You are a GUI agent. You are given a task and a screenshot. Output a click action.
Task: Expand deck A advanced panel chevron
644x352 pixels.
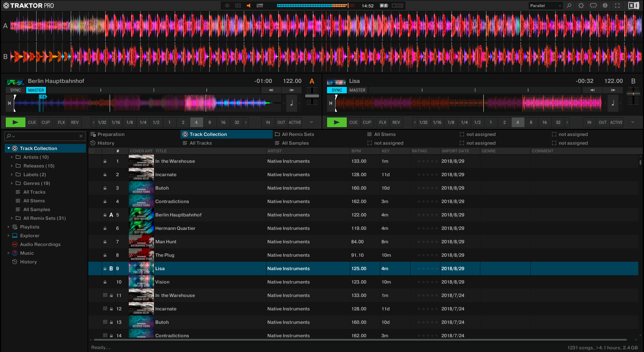312,122
